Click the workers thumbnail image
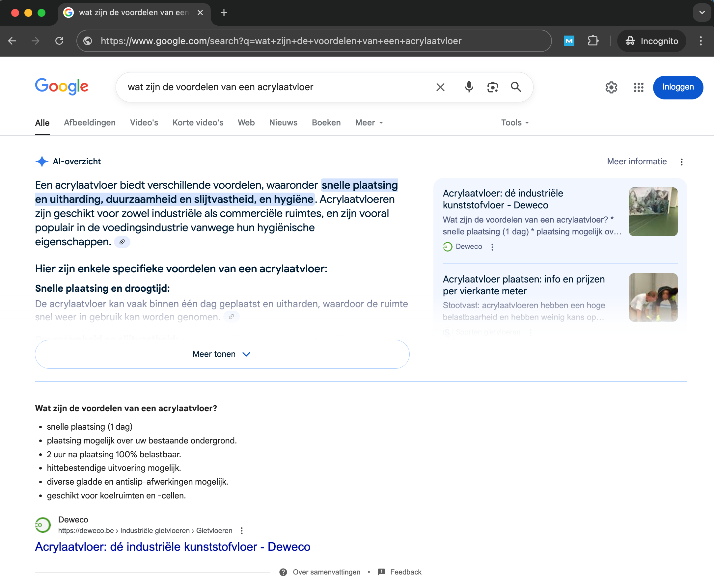Viewport: 714px width, 588px height. [653, 297]
